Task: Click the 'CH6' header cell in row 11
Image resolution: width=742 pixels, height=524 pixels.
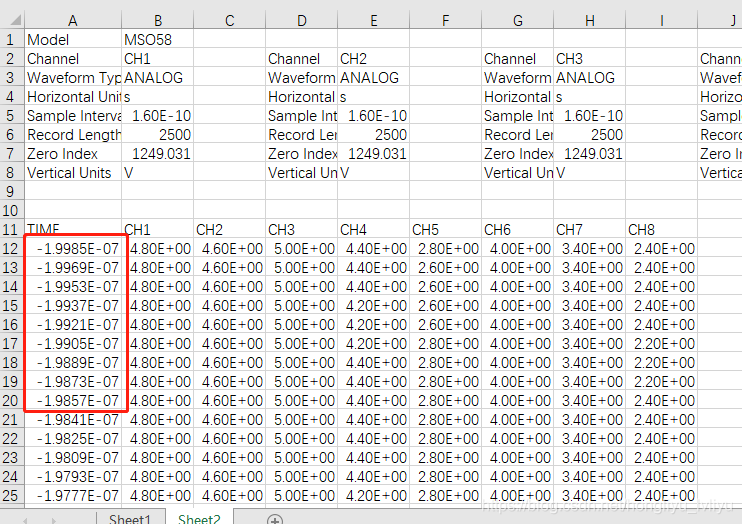Action: (517, 229)
